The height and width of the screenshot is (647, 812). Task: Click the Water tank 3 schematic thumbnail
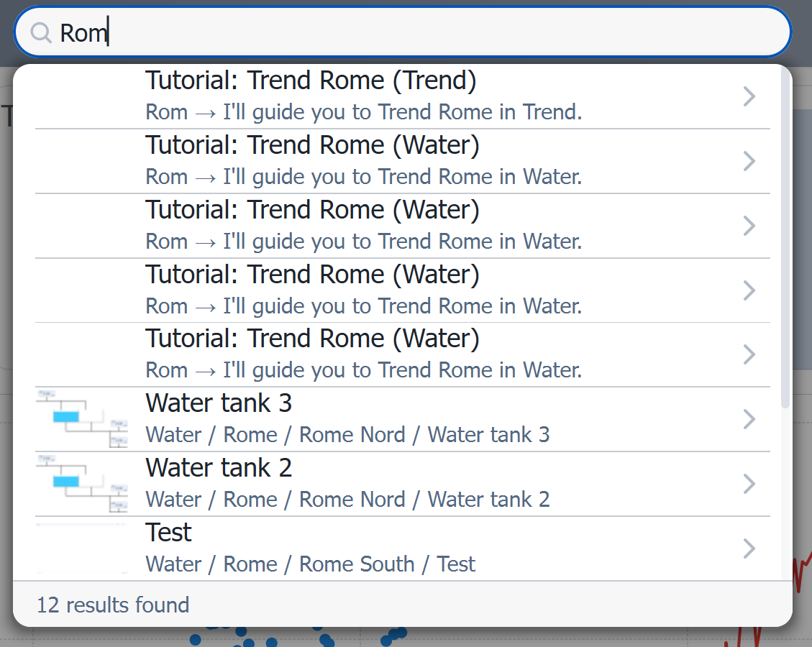[82, 418]
